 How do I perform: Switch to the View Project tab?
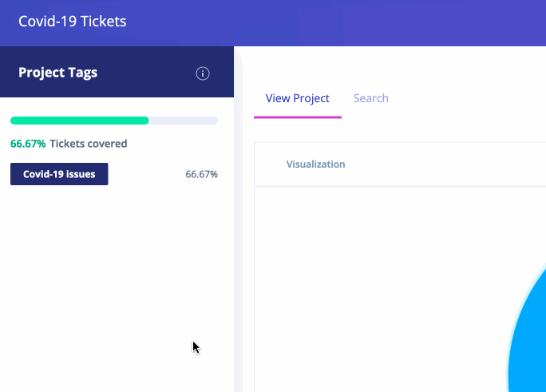pyautogui.click(x=297, y=98)
